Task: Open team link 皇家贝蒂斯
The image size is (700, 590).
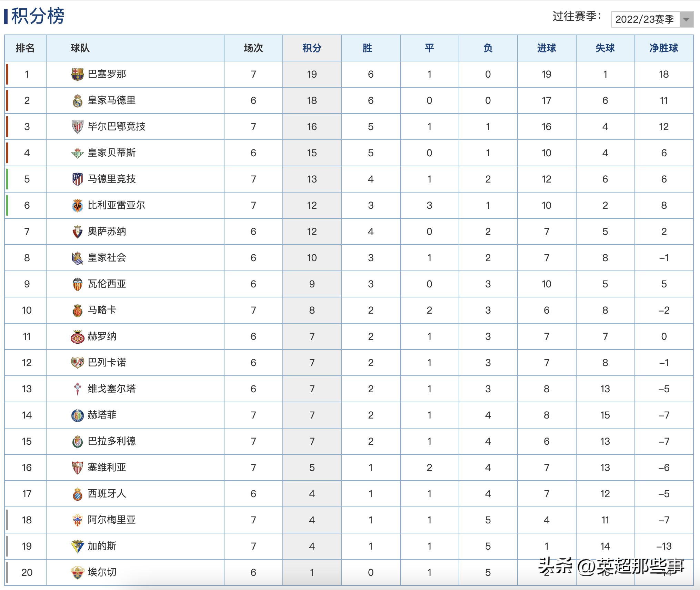Action: click(x=112, y=153)
